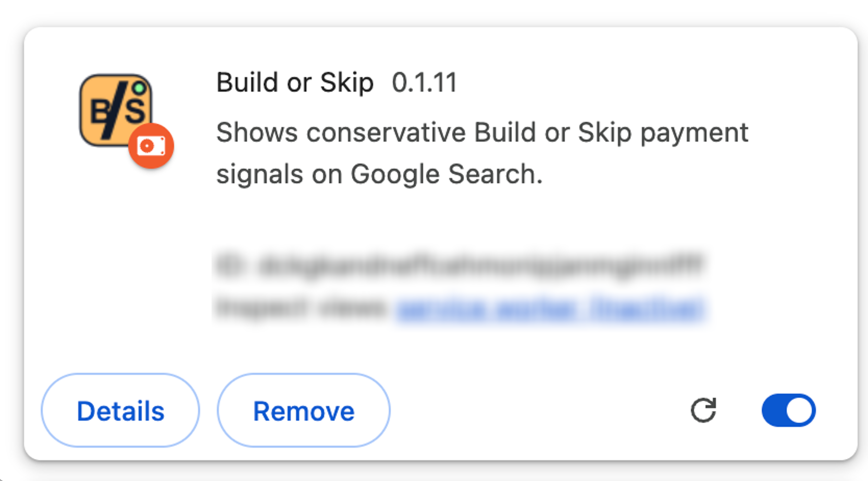Click the orange unpacked-extension badge icon
This screenshot has height=481, width=868.
151,146
